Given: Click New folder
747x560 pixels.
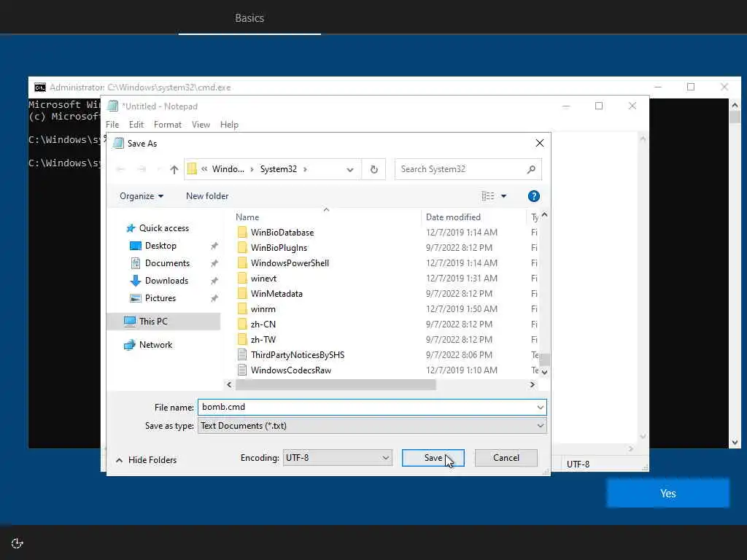Looking at the screenshot, I should (x=207, y=196).
